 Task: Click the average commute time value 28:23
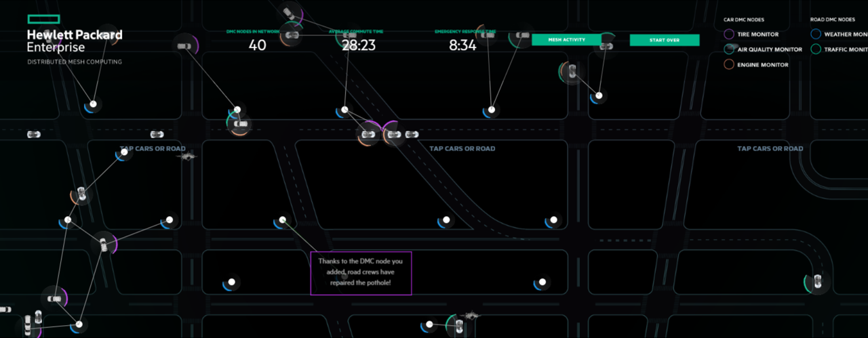pos(358,45)
